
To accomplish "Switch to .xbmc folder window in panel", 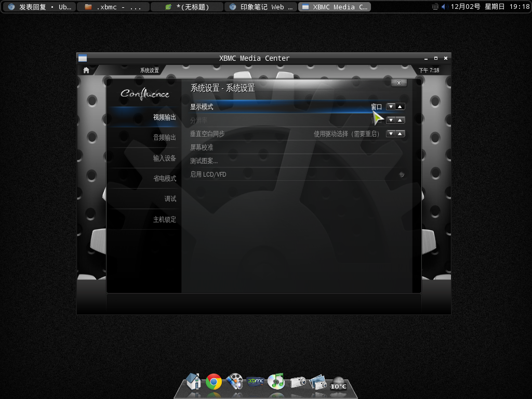I will pos(113,7).
